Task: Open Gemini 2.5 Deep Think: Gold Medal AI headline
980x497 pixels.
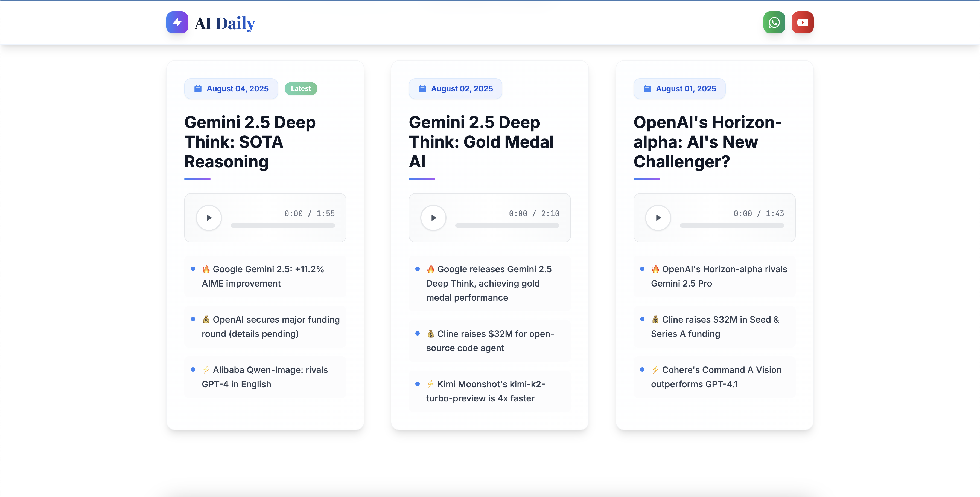Action: 481,142
